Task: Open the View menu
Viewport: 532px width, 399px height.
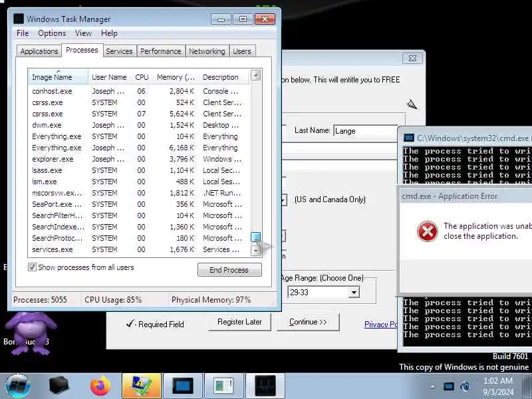Action: point(83,33)
